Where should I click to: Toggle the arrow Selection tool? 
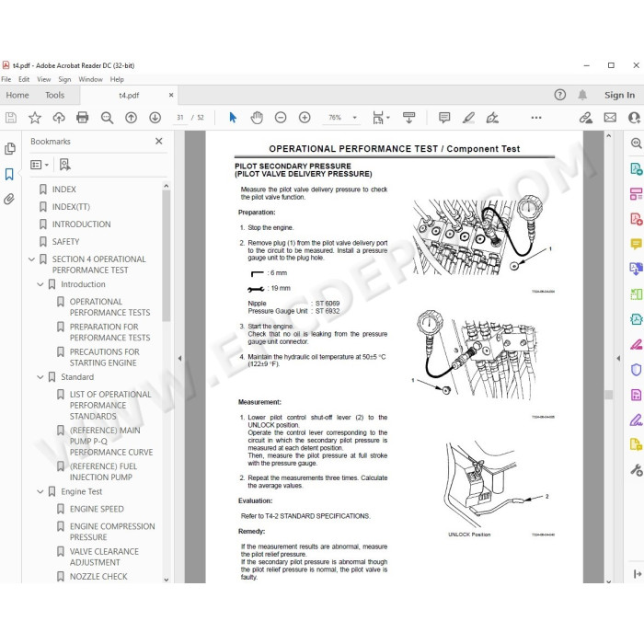(x=233, y=118)
